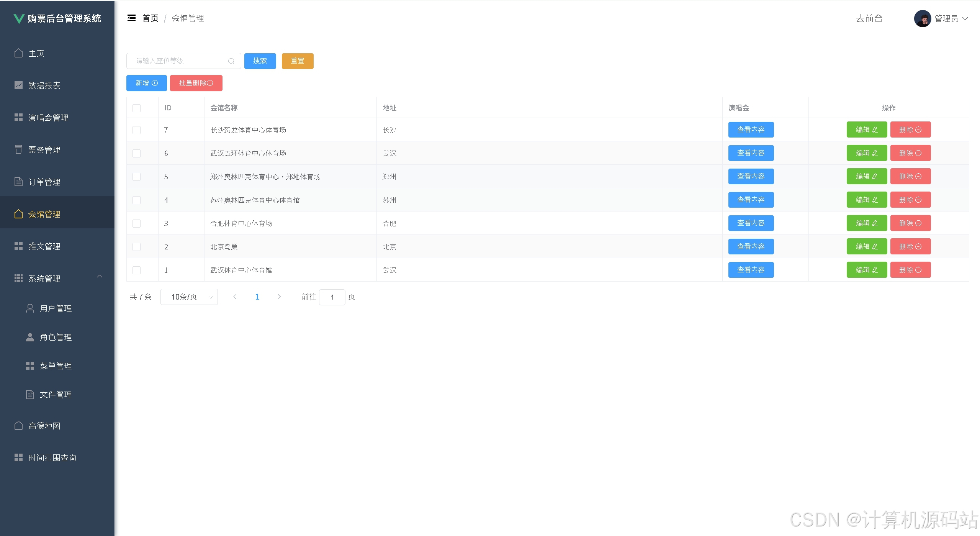The width and height of the screenshot is (980, 536).
Task: Click the green V logo in the sidebar header
Action: pyautogui.click(x=18, y=18)
